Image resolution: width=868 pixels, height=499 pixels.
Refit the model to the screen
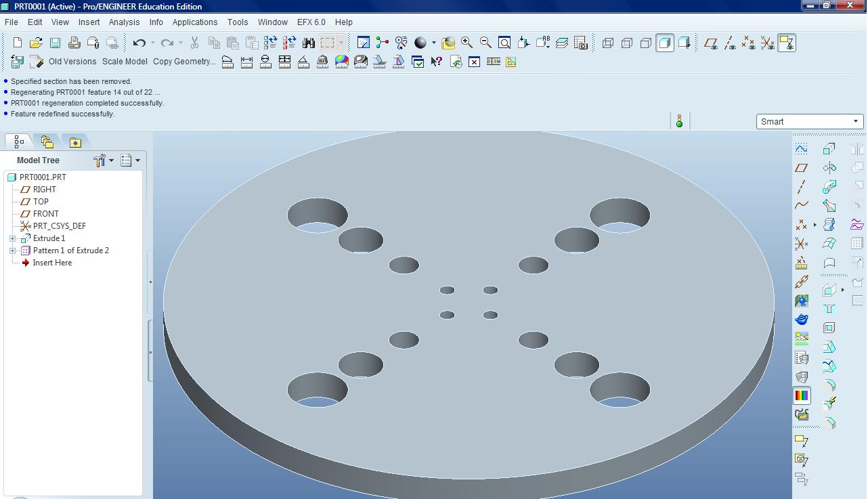coord(504,43)
